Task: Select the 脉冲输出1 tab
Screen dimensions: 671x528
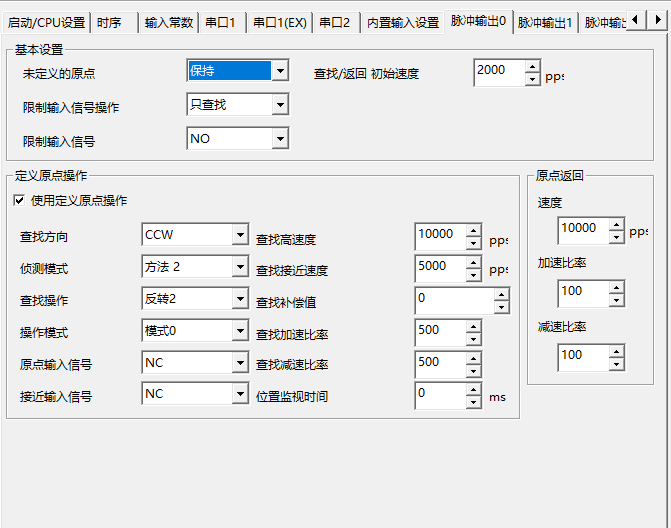Action: click(x=545, y=22)
